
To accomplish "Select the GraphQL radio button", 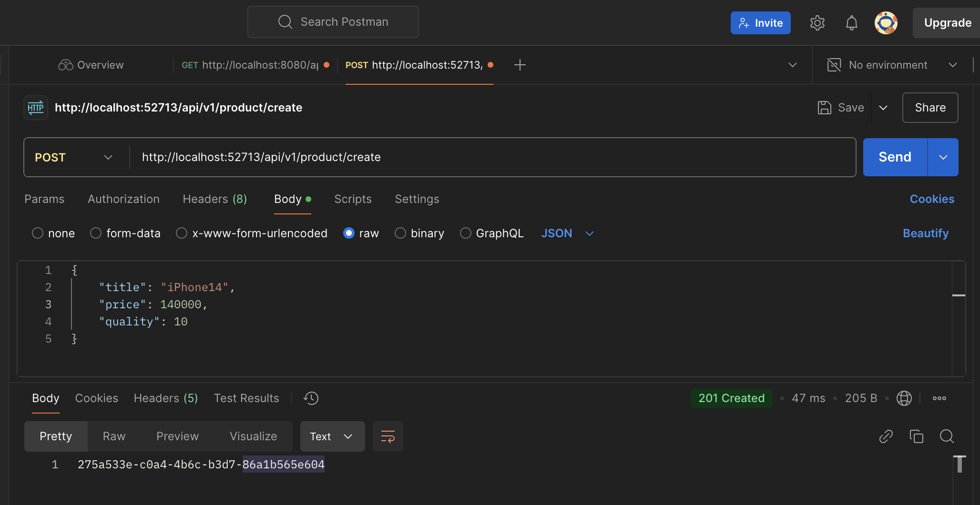I will (466, 233).
